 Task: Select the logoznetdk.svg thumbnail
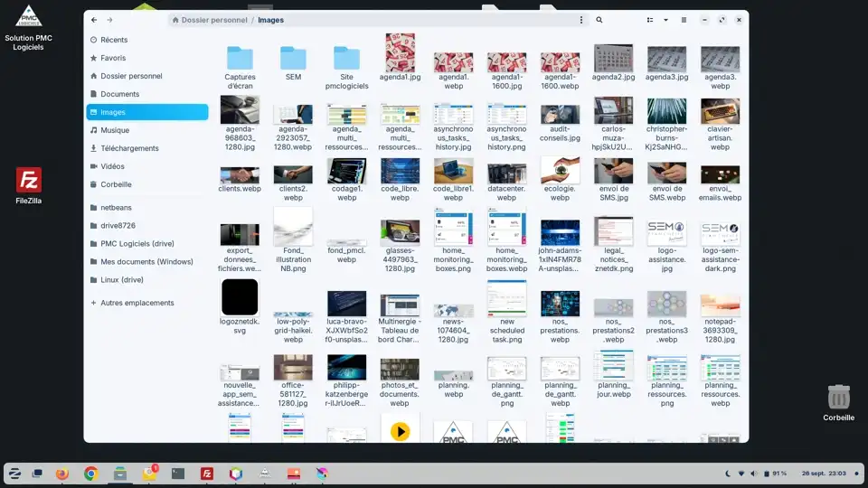tap(240, 297)
